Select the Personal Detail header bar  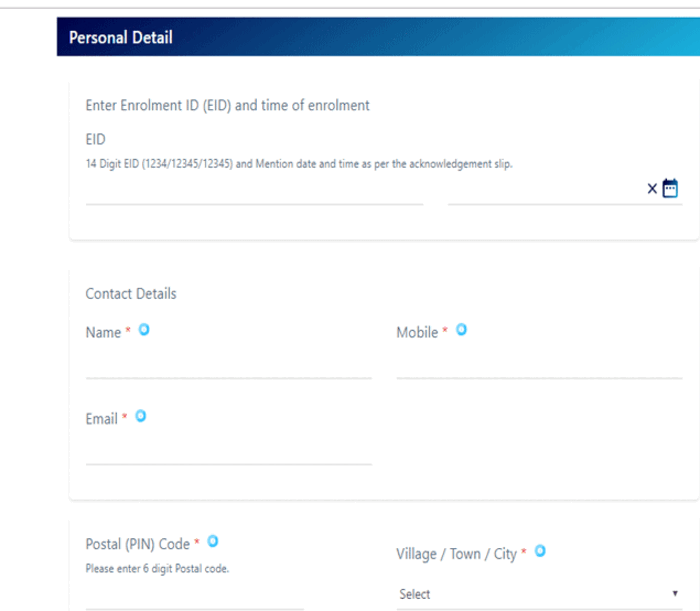378,37
